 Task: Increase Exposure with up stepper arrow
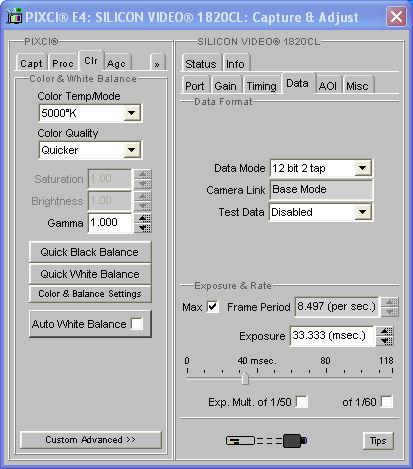click(386, 331)
